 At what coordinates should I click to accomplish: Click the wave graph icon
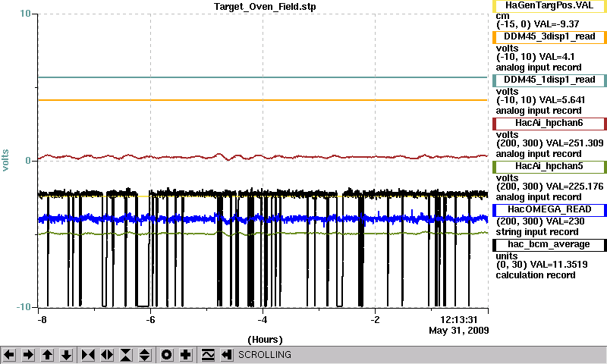point(208,355)
